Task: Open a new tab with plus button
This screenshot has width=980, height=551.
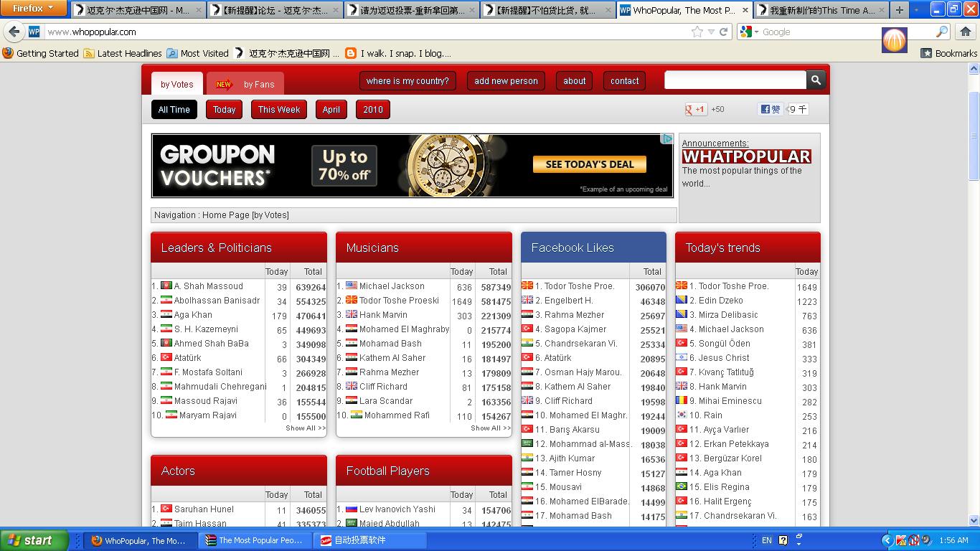Action: (x=900, y=10)
